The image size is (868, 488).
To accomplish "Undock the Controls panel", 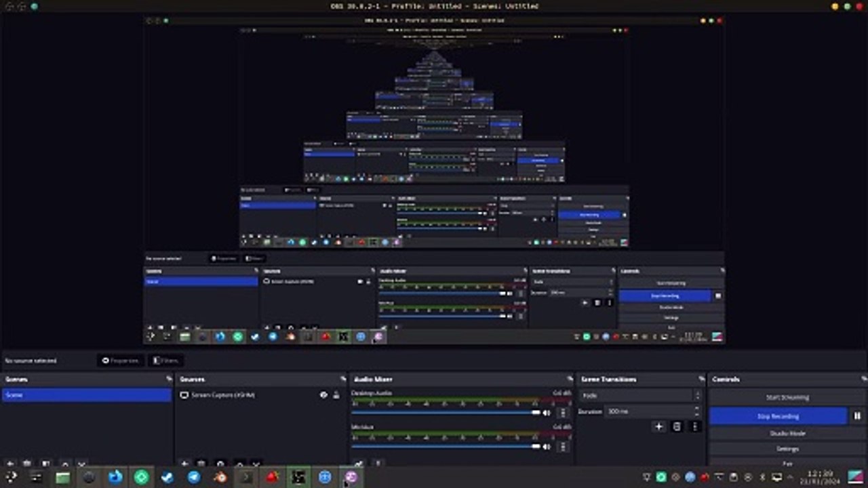I will (863, 379).
